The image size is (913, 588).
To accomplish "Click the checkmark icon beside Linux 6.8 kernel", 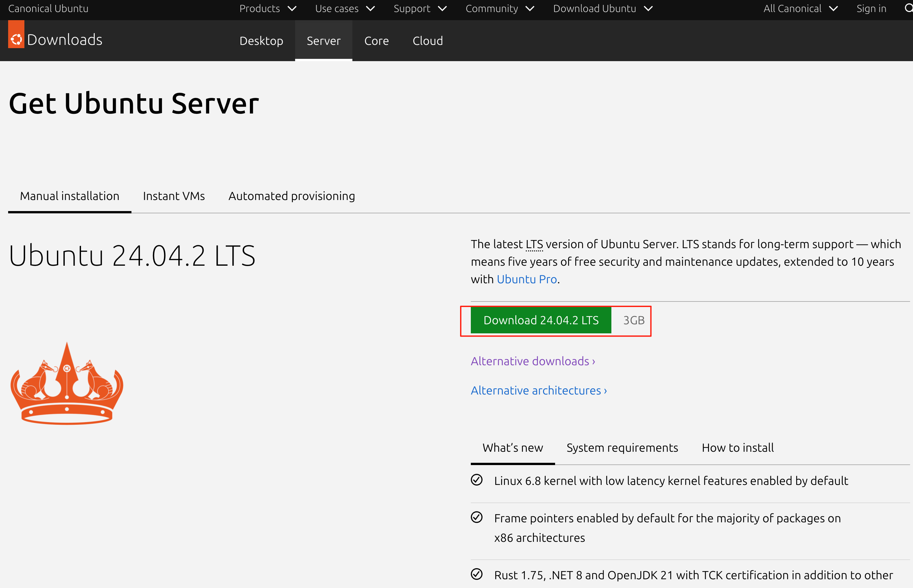I will pyautogui.click(x=476, y=480).
